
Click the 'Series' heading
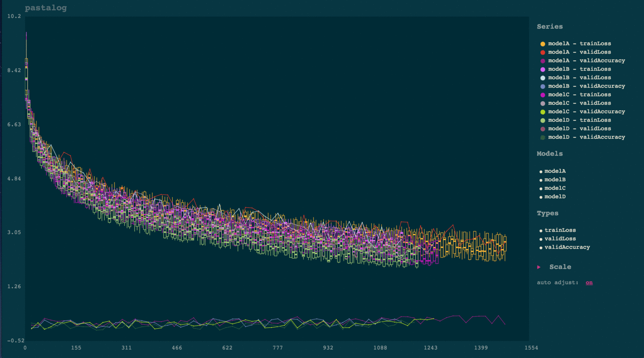tap(550, 26)
